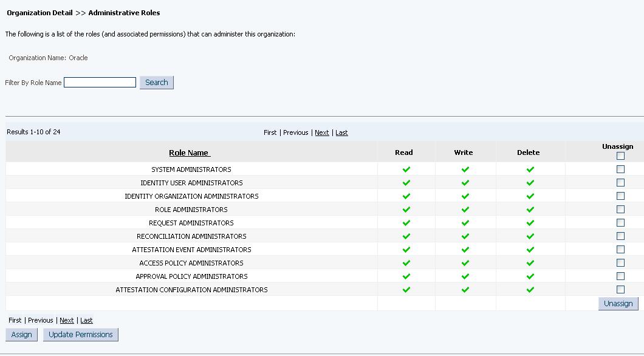Click the Read checkmark for IDENTITY USER ADMINISTRATORS
Viewport: 644px width, 356px height.
coord(406,183)
